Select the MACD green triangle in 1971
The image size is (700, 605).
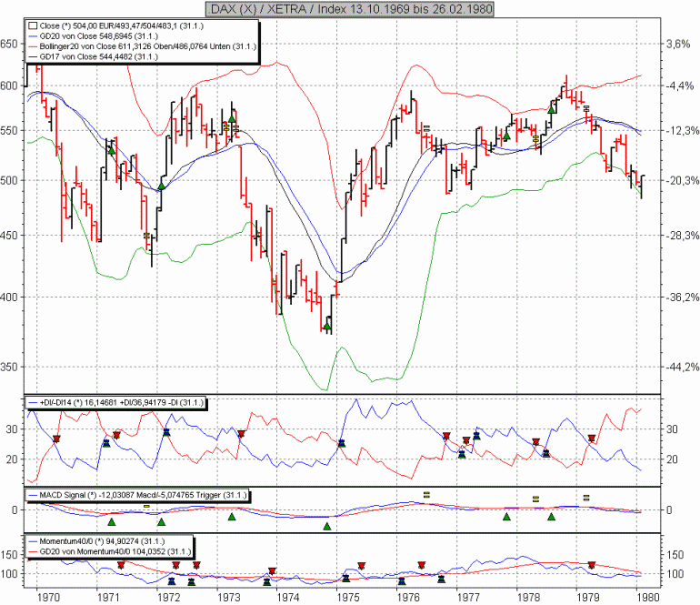tap(112, 521)
